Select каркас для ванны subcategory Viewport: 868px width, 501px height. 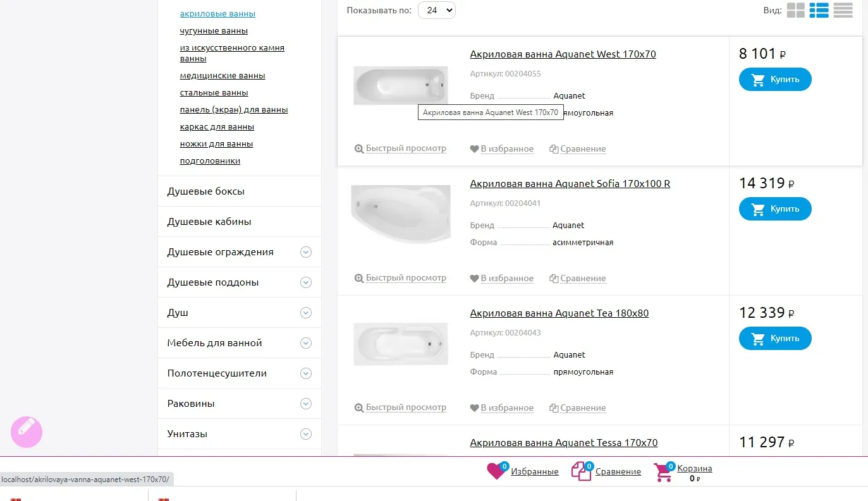(217, 127)
